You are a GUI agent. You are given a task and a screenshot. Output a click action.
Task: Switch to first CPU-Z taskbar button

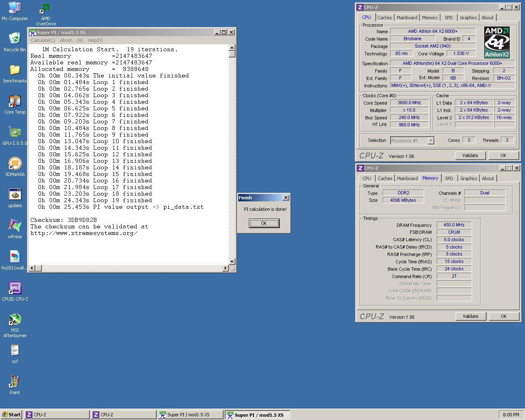[x=57, y=415]
